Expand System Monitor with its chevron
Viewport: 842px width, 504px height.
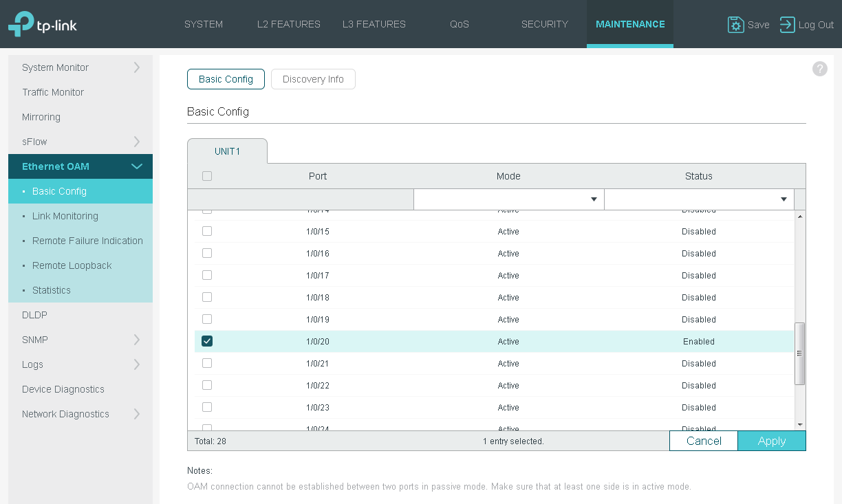(x=136, y=67)
